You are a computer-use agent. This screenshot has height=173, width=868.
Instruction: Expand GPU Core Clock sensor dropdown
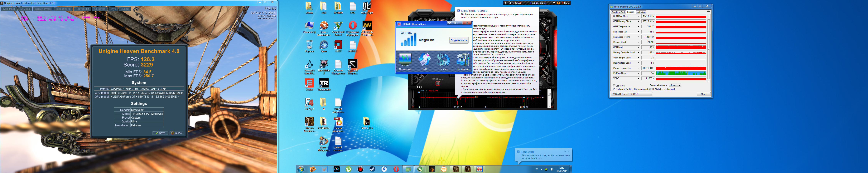click(x=638, y=16)
